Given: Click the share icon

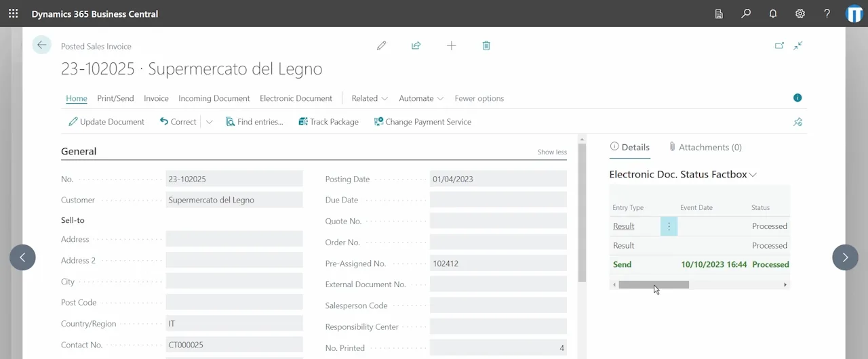Looking at the screenshot, I should click(416, 45).
